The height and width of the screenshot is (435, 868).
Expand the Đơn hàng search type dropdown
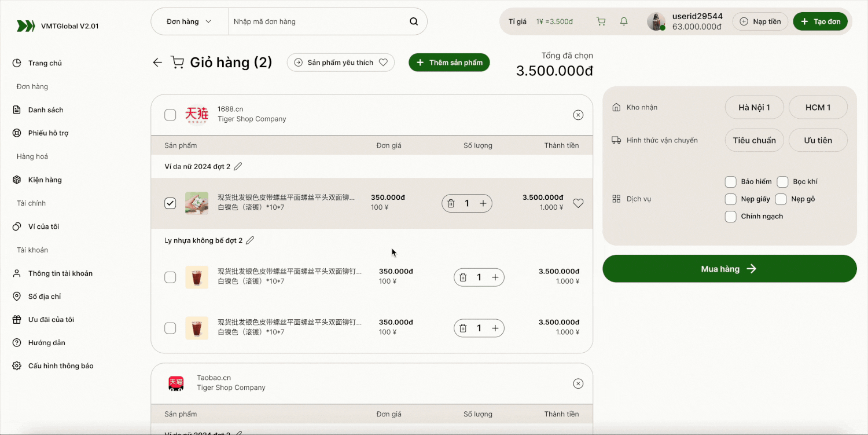click(189, 21)
